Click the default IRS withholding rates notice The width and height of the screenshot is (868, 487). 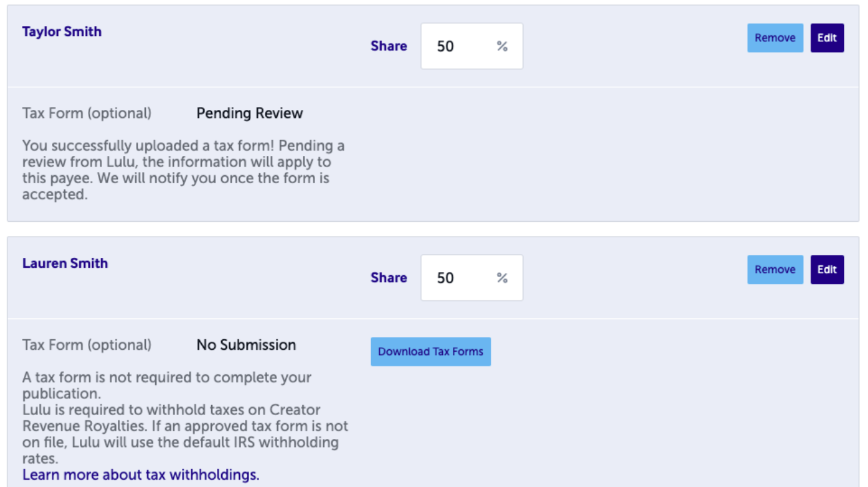point(185,434)
